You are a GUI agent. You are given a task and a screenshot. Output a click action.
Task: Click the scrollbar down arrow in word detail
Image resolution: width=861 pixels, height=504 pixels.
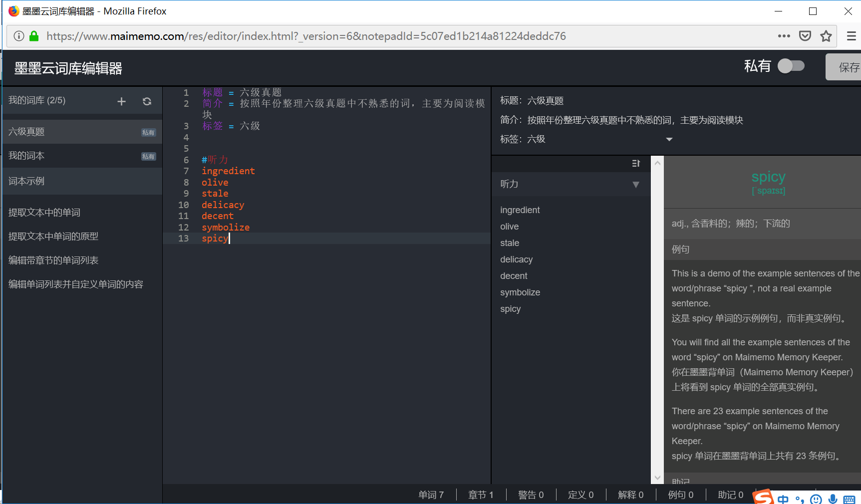[x=658, y=478]
